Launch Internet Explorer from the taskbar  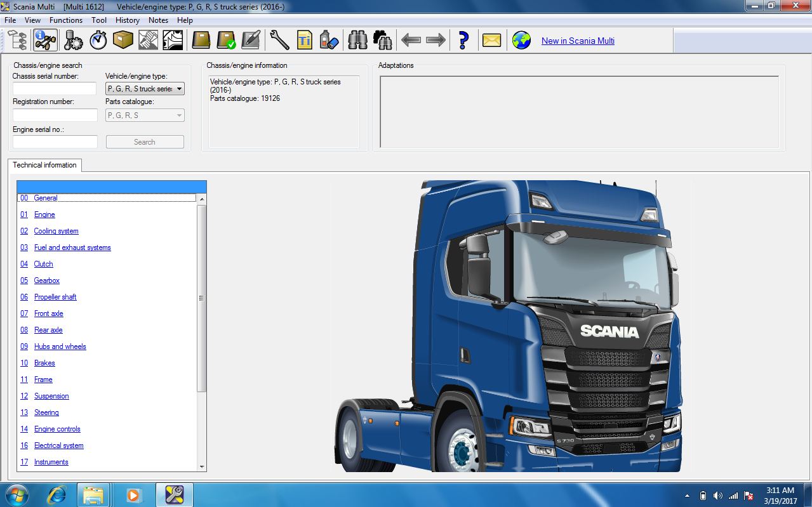(x=57, y=495)
